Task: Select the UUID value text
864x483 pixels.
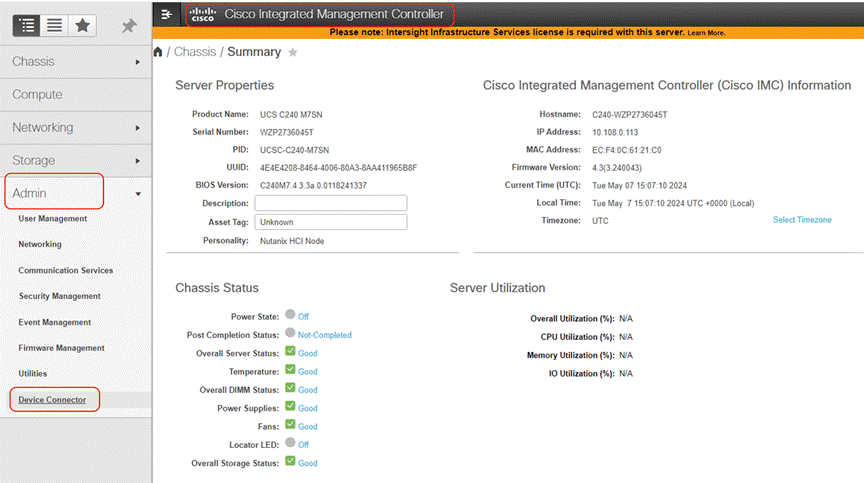Action: [338, 167]
